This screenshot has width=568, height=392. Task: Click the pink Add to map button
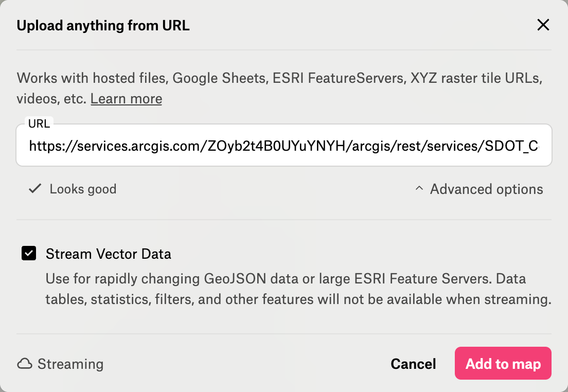pos(503,363)
